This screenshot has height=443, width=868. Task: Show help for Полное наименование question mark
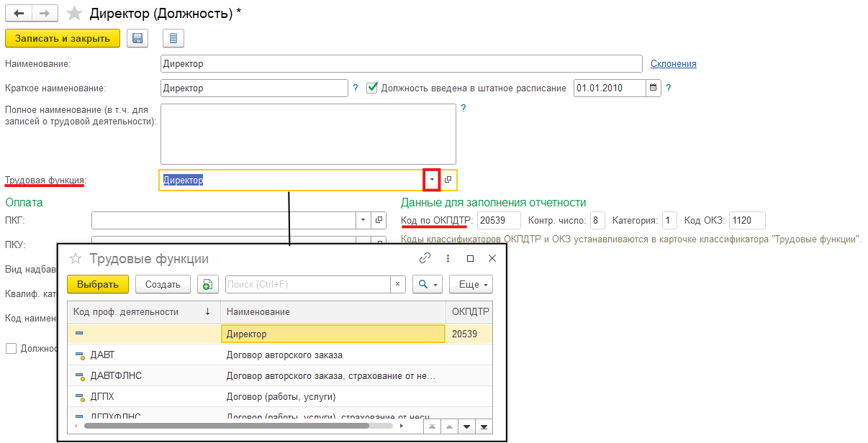coord(464,109)
